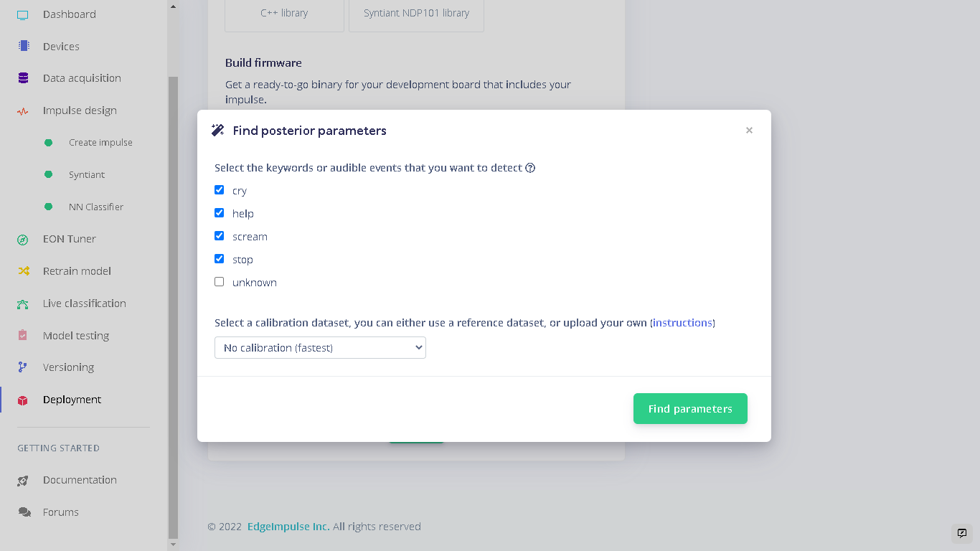Viewport: 980px width, 551px height.
Task: Click the Dashboard monitor icon in sidebar
Action: pos(23,14)
